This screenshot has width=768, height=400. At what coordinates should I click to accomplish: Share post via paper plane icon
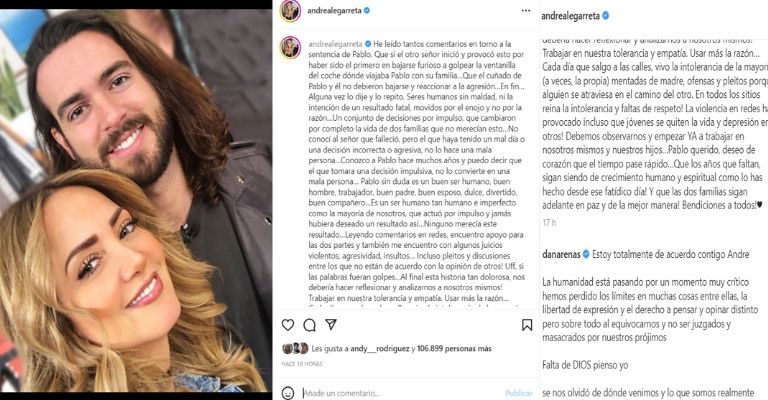pyautogui.click(x=331, y=324)
